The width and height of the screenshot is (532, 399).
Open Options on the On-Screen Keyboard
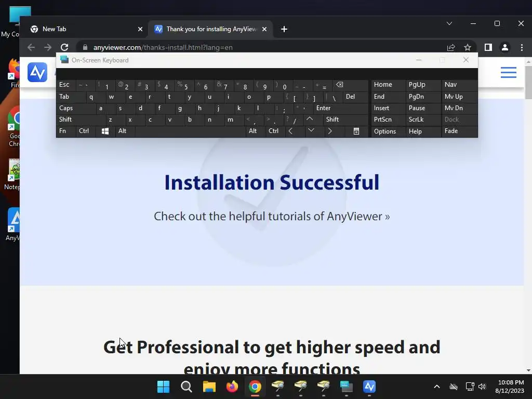click(388, 131)
